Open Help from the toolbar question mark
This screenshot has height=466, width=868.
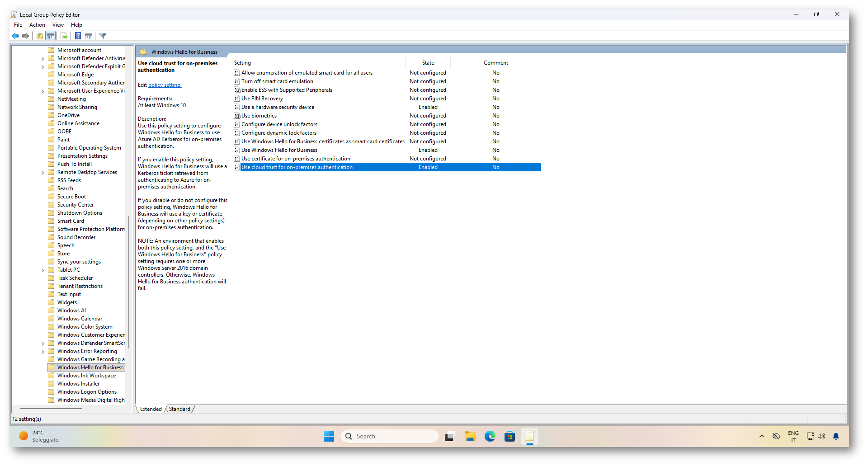(x=78, y=36)
